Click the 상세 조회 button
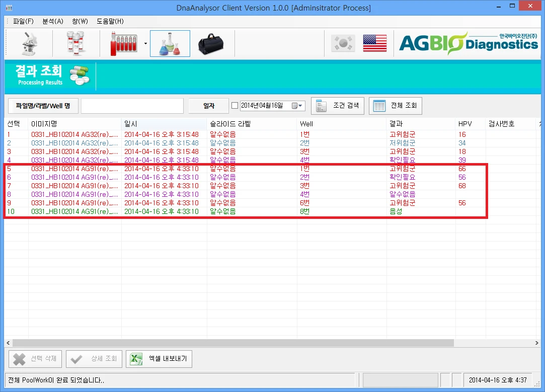Screen dimensions: 545x392 pyautogui.click(x=94, y=359)
